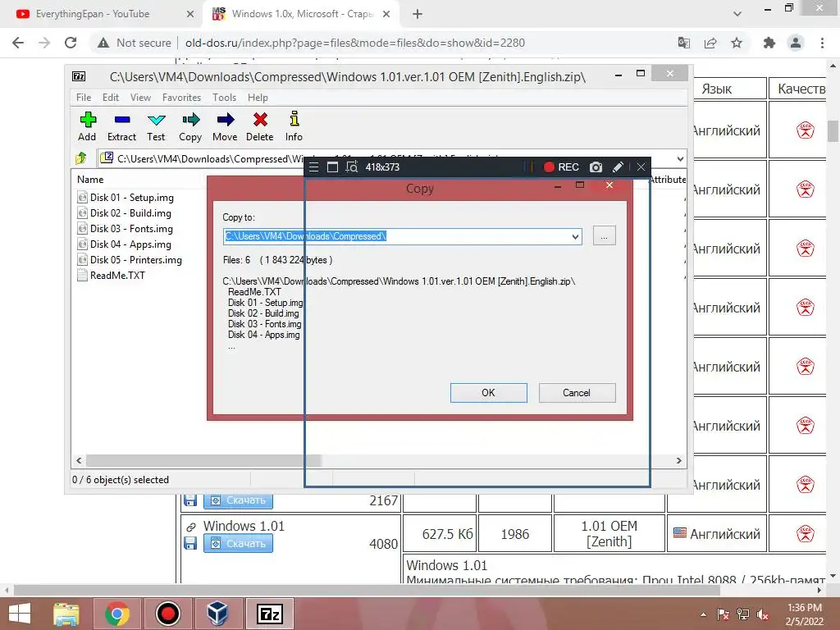Close the EverythingEpan YouTube tab
Screen dimensions: 840x630
(189, 14)
